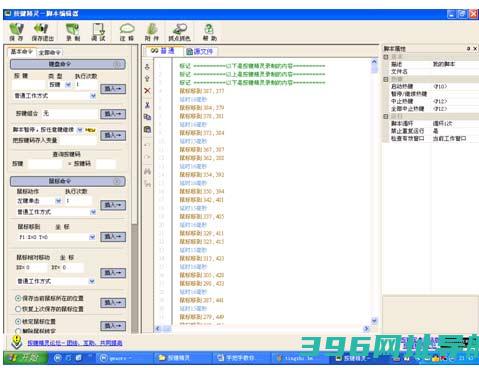Pin the 脚本属性 panel
Viewport: 479px width, 368px height.
pyautogui.click(x=468, y=49)
